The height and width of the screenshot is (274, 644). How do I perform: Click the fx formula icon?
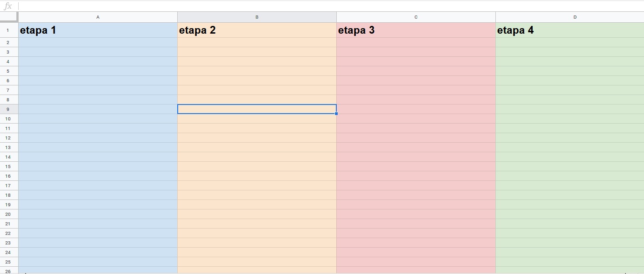pos(8,6)
